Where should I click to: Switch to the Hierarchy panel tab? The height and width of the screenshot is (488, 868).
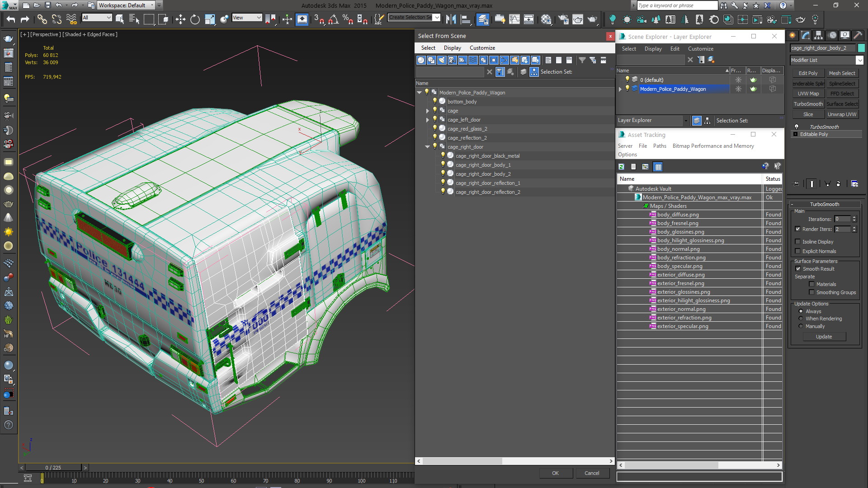(818, 35)
